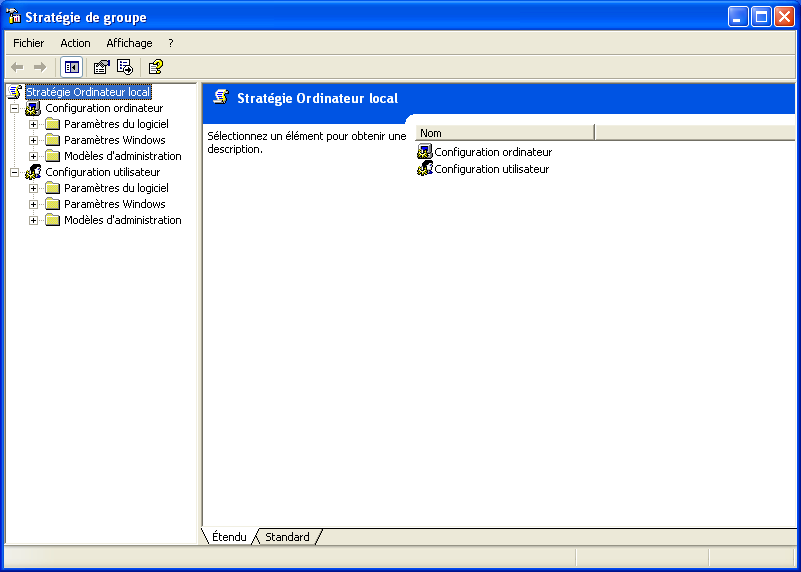
Task: Select Paramètres Windows label under Configuration utilisateur
Action: (114, 204)
